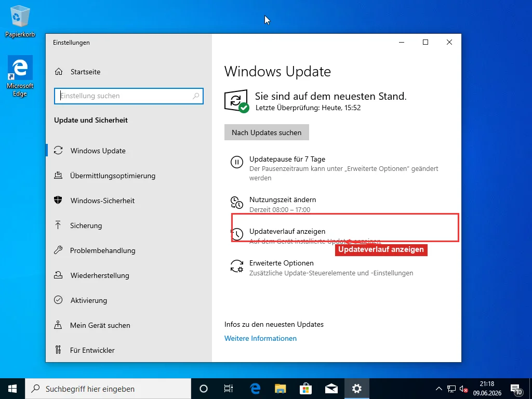Click Zusätzliche Update-Steuerelemente und -Einstellungen text
The image size is (532, 399).
[331, 273]
